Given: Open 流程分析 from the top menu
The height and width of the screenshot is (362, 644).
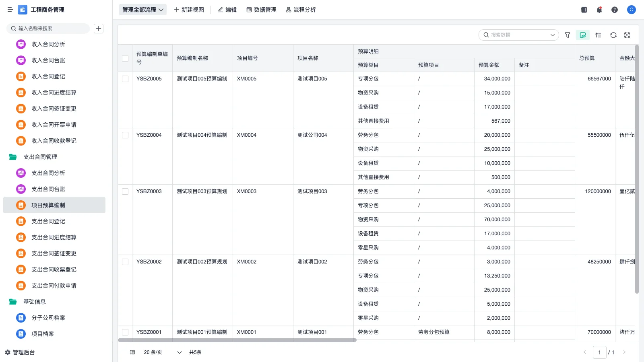Looking at the screenshot, I should click(x=301, y=9).
